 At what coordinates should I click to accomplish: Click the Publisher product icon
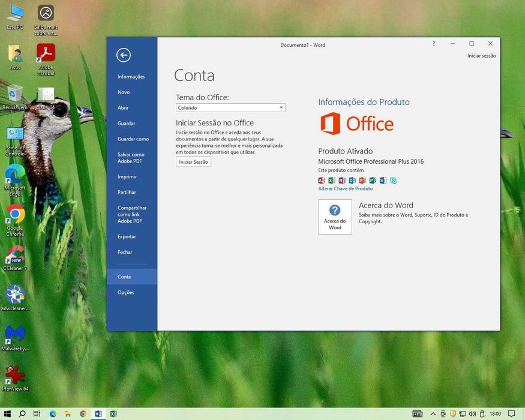[373, 181]
